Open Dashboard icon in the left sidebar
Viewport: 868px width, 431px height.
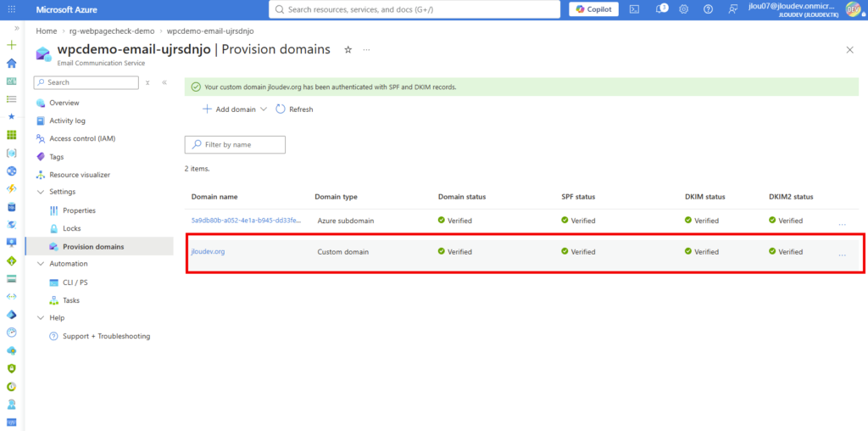(11, 81)
